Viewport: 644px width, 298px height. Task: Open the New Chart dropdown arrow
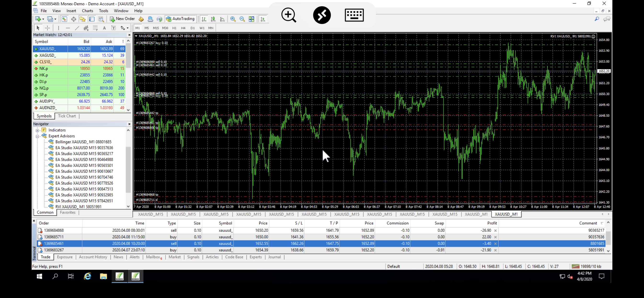point(43,19)
